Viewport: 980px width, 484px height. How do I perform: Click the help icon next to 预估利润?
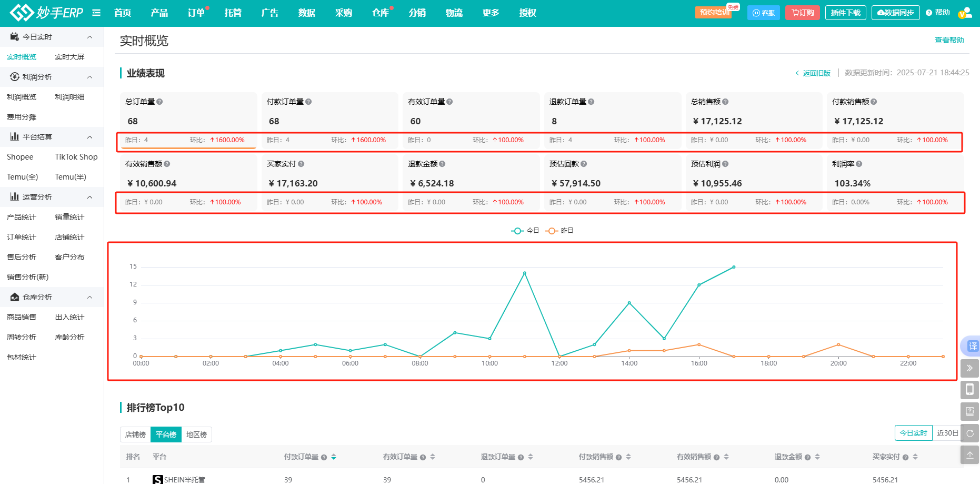(725, 164)
